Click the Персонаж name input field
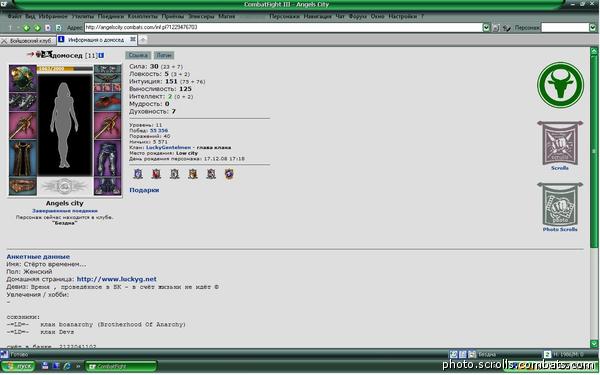Screen dimensions: 600x375 tap(565, 28)
